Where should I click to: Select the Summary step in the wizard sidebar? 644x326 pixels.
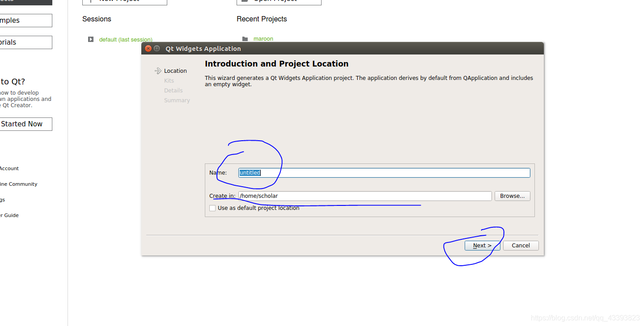(177, 100)
